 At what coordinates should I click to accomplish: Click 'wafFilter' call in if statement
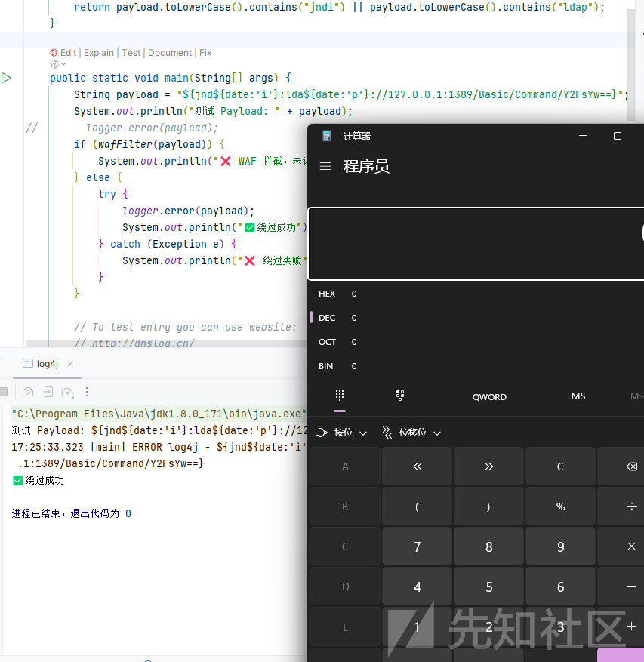point(125,144)
